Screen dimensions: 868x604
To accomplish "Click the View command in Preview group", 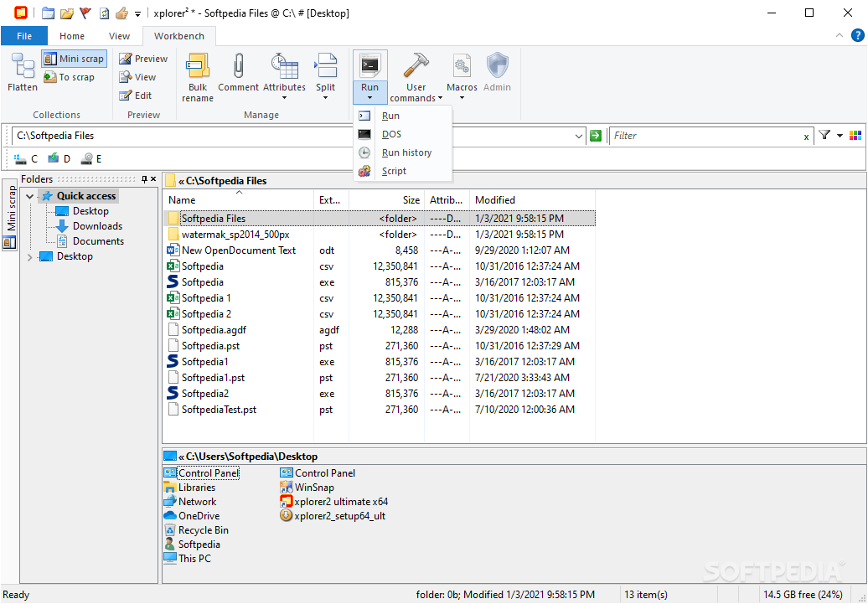I will click(138, 77).
